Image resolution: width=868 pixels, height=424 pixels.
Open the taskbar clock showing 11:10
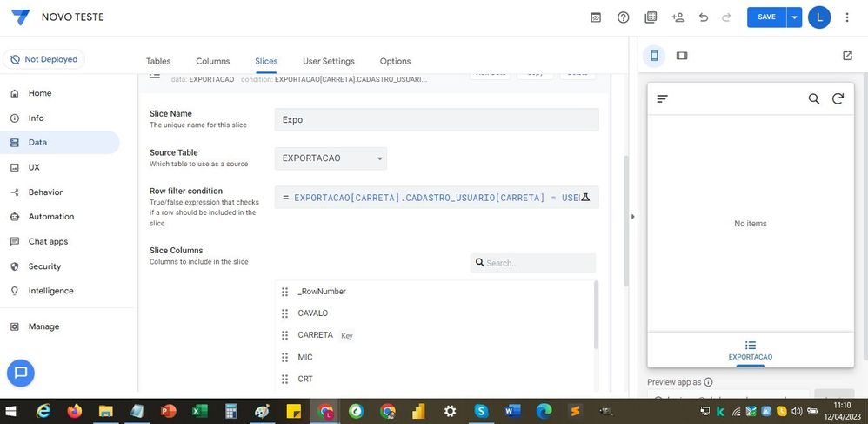843,411
